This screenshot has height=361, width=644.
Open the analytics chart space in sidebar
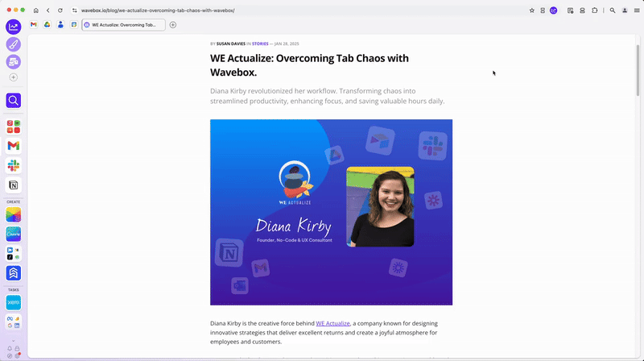click(x=14, y=27)
